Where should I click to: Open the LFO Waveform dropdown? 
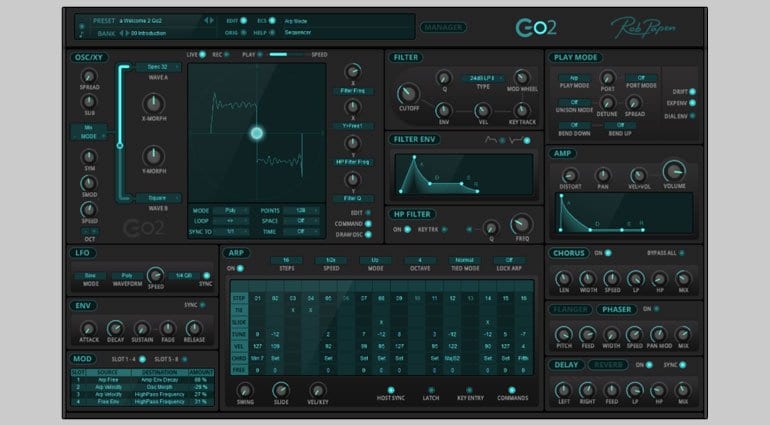(127, 276)
